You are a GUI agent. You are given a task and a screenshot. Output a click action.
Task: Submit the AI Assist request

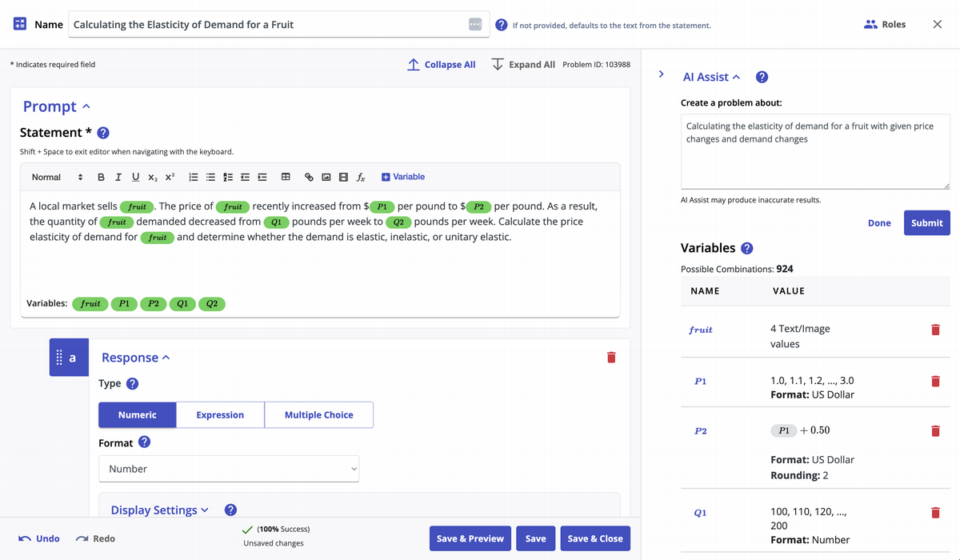tap(926, 222)
